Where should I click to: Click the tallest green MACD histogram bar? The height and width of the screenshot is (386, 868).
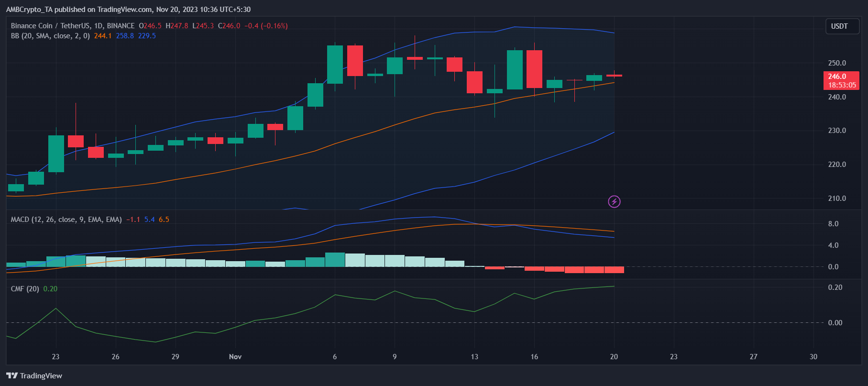click(335, 260)
